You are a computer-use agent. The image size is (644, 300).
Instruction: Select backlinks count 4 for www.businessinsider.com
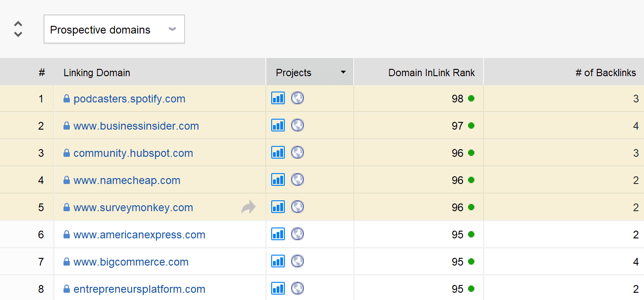click(x=636, y=126)
